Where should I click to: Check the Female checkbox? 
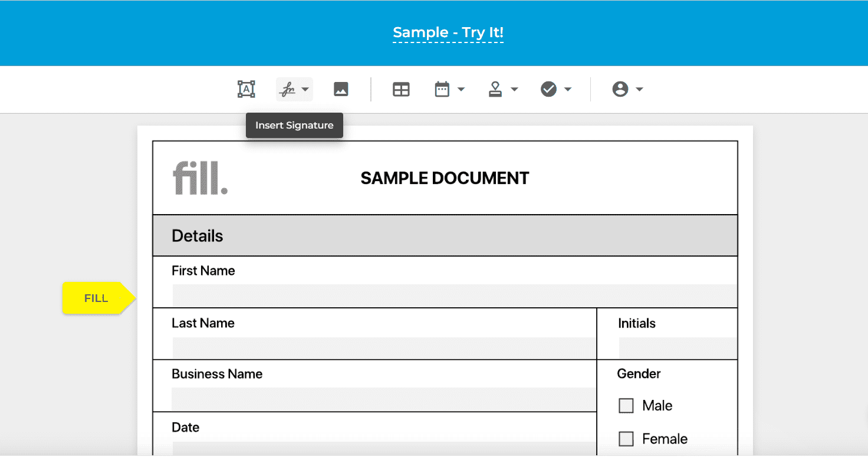pyautogui.click(x=626, y=439)
